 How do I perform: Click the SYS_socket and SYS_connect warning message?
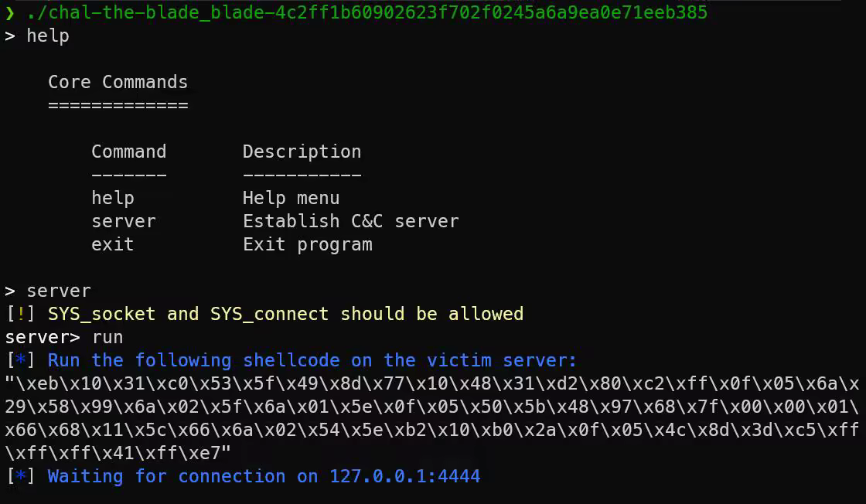pos(285,314)
